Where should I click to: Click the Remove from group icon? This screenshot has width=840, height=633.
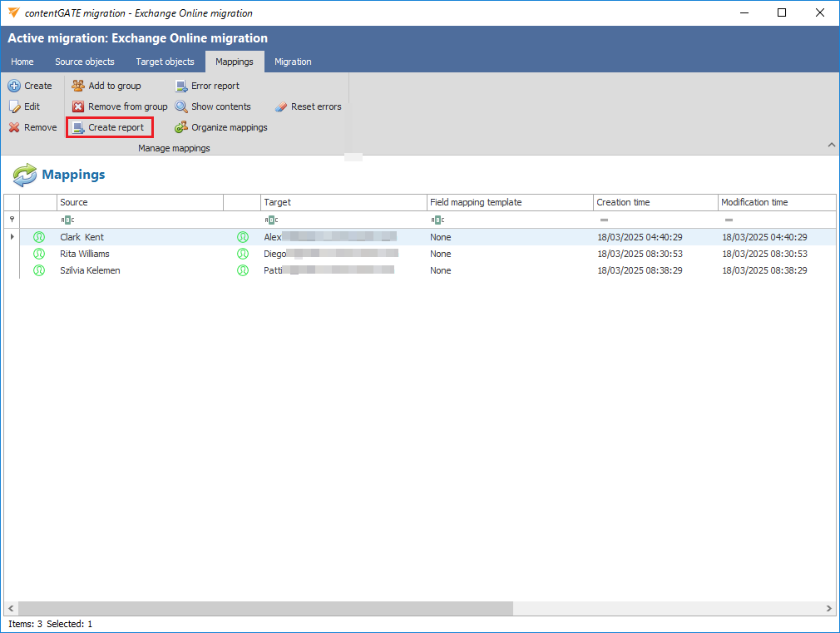(x=78, y=106)
